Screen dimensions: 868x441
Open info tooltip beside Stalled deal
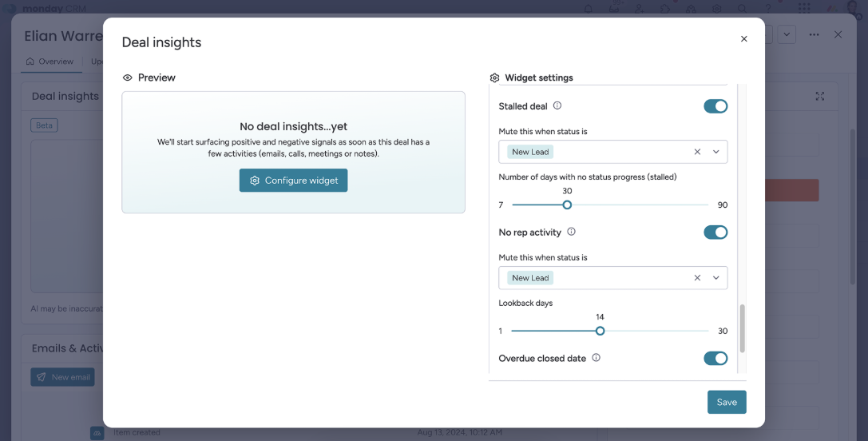pyautogui.click(x=557, y=105)
